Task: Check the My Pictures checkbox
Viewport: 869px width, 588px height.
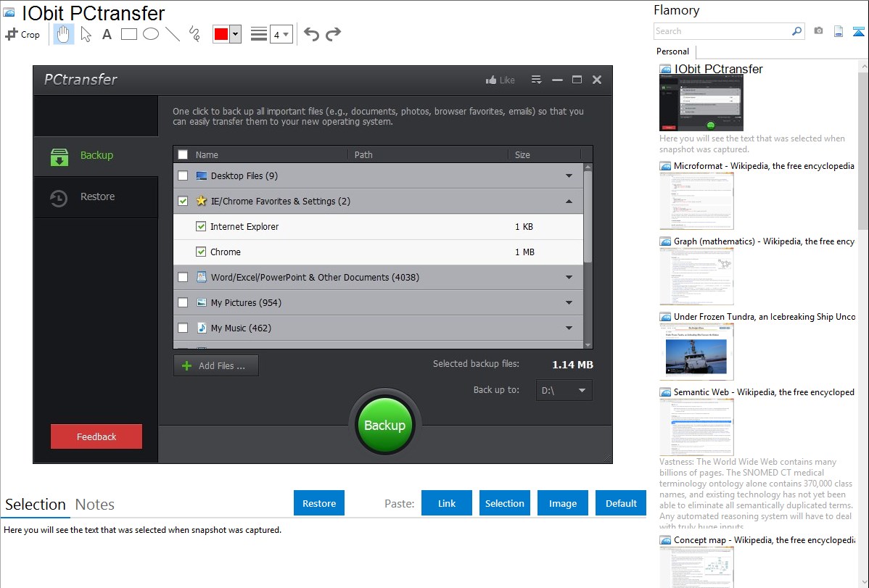Action: tap(183, 302)
